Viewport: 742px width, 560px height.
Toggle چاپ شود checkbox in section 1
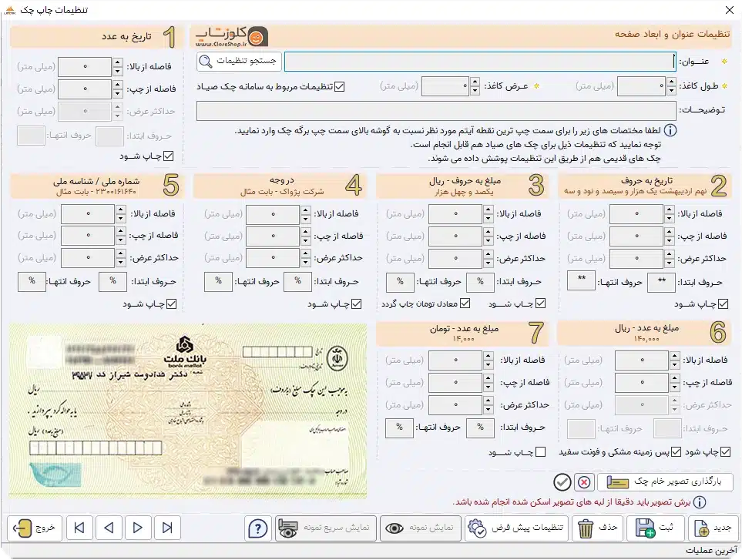(169, 156)
